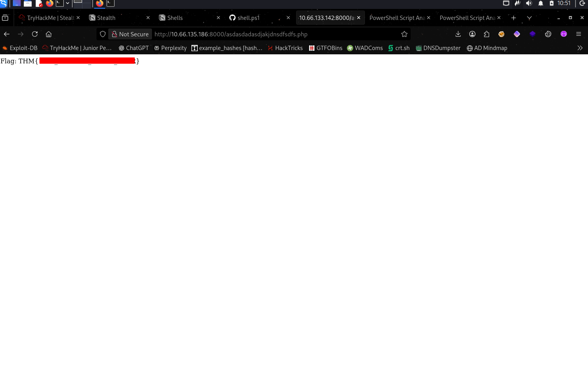Show more bookmarks overflow chevron
Viewport: 588px width, 367px height.
pos(580,48)
